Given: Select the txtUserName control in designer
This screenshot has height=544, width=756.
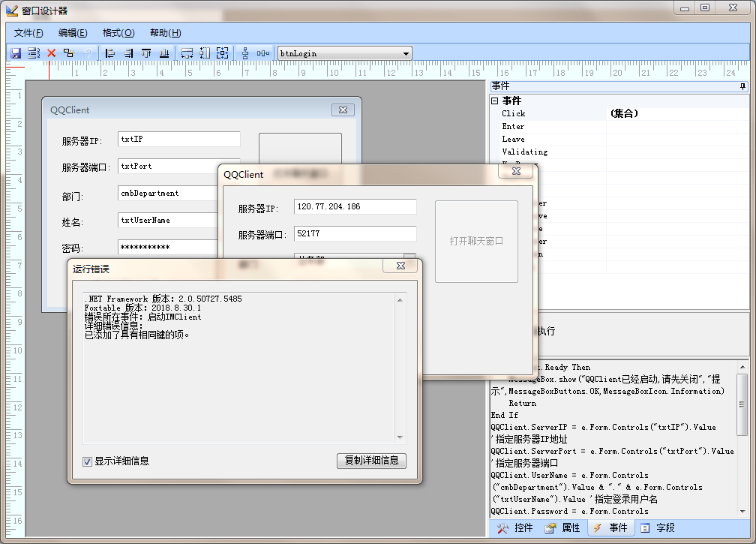Looking at the screenshot, I should click(168, 220).
